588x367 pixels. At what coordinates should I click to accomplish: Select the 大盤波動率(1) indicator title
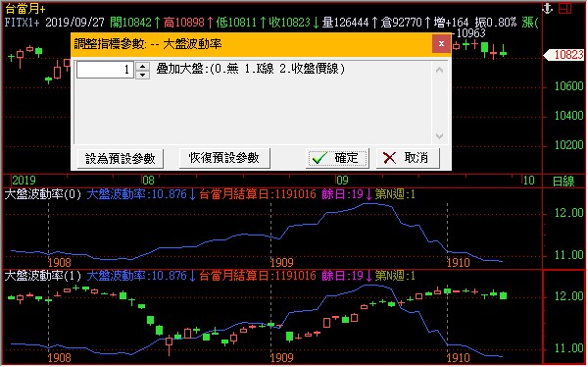point(43,276)
